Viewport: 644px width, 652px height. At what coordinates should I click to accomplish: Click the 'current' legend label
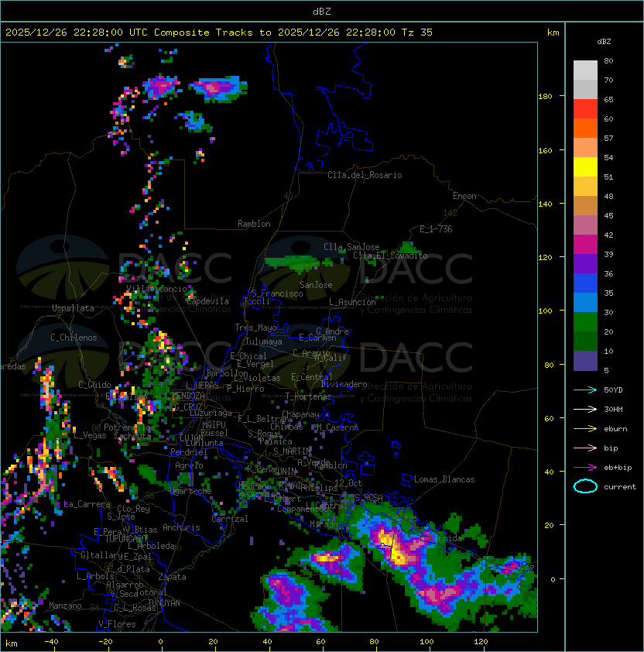(620, 487)
